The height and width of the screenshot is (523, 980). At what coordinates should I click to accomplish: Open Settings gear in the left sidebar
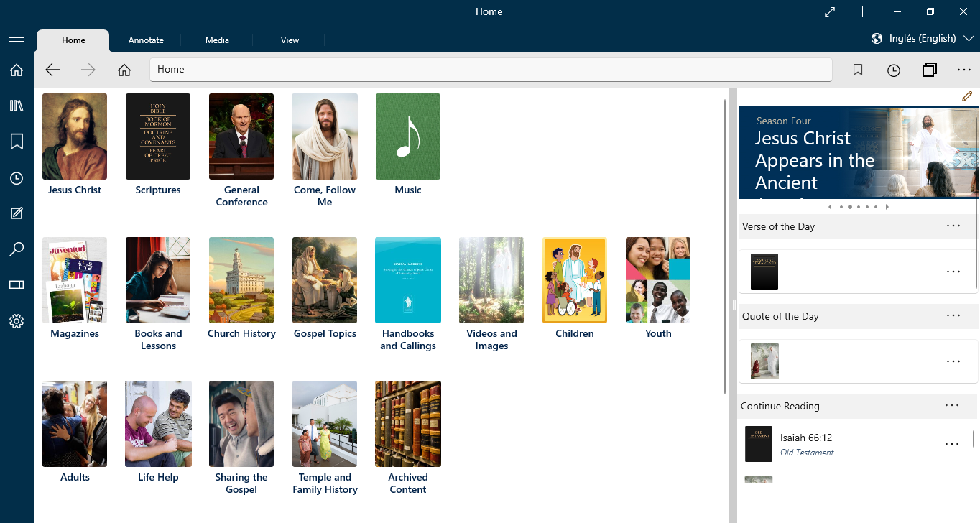pos(17,321)
